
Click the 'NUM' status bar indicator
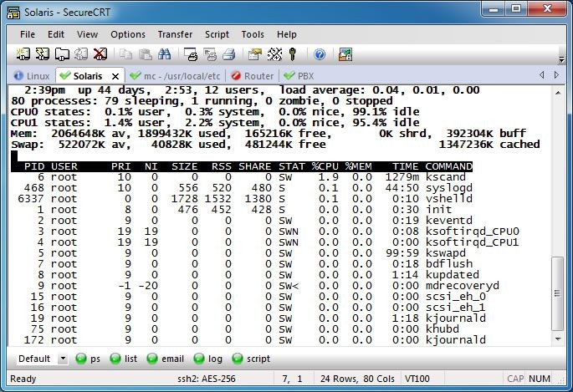(540, 379)
